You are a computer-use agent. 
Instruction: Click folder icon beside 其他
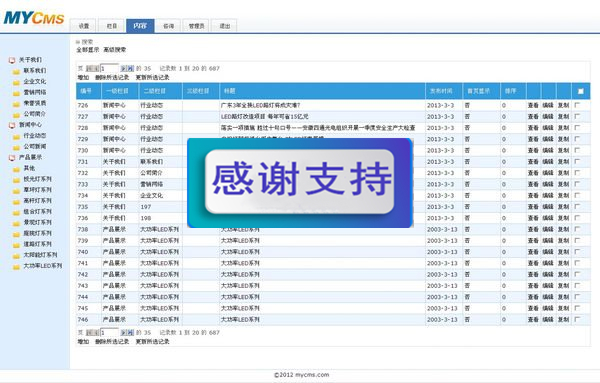[16, 169]
